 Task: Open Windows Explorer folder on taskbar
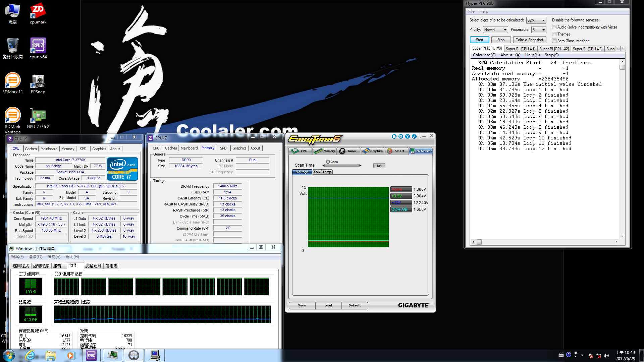51,355
